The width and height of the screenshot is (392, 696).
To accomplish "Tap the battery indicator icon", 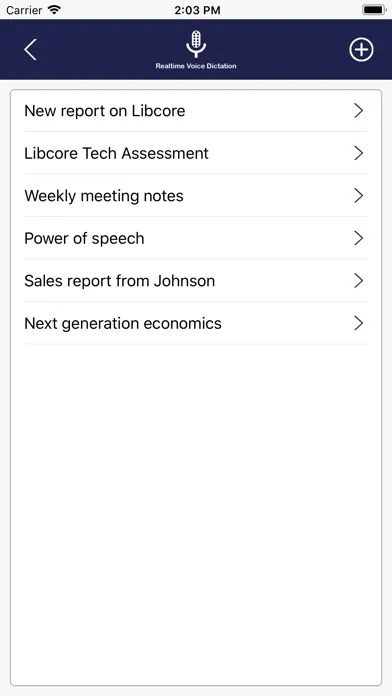I will tap(374, 10).
